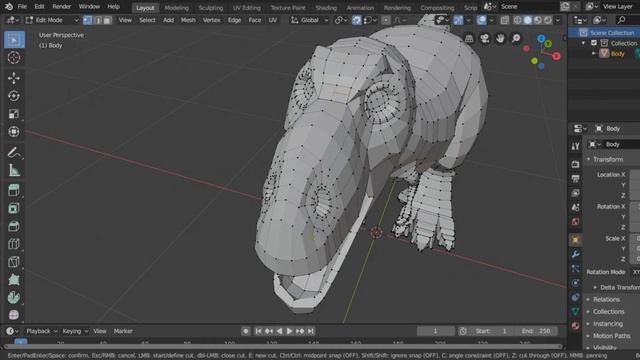
Task: Select the Annotate tool
Action: [14, 152]
